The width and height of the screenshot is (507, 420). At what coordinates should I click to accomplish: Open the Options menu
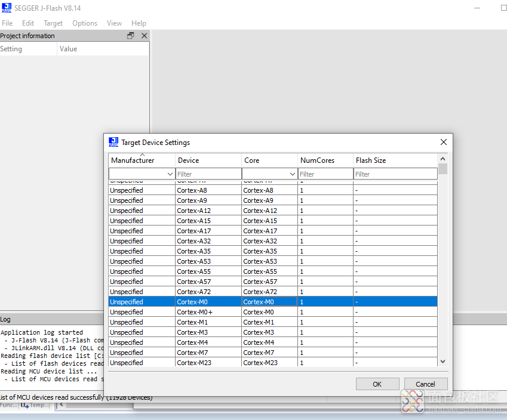85,23
